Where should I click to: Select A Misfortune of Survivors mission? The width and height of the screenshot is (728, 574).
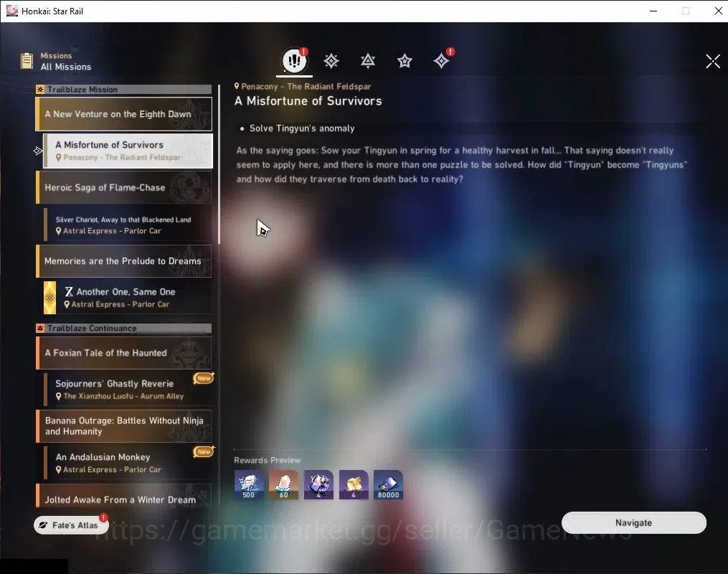click(128, 151)
